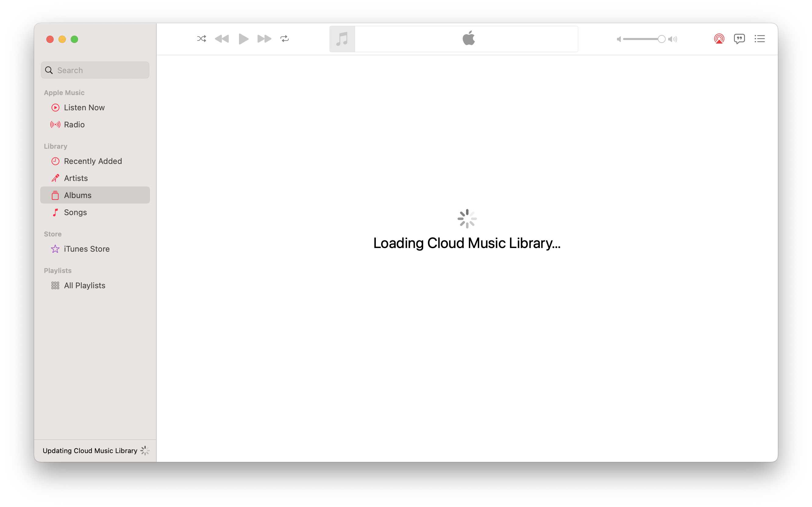Mute volume with the low speaker icon
This screenshot has width=812, height=507.
[619, 39]
